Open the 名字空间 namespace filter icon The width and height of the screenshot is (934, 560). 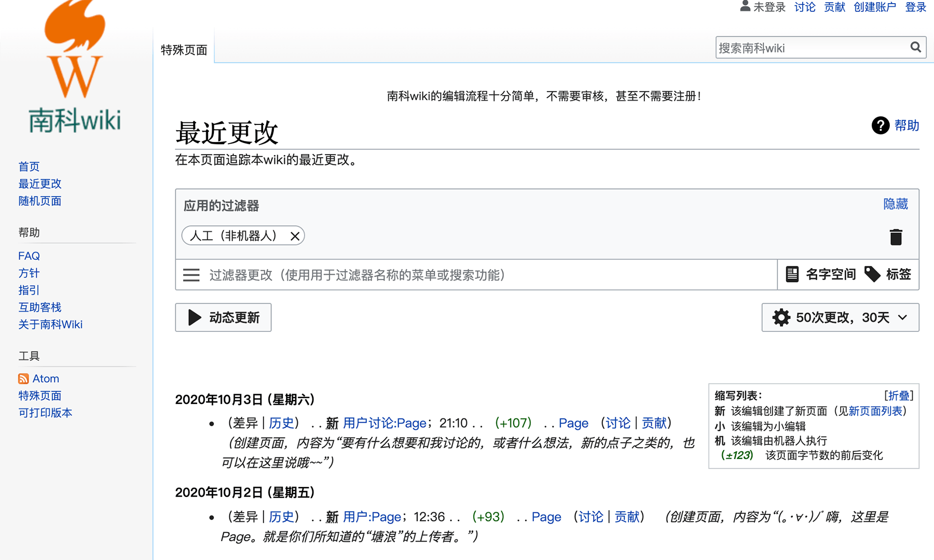click(792, 275)
